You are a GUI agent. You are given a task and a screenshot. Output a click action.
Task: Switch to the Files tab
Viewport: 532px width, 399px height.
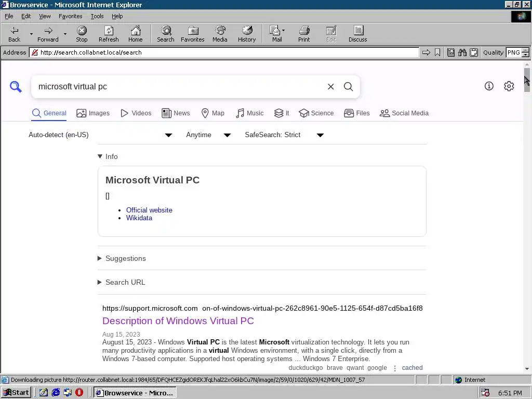[x=356, y=113]
